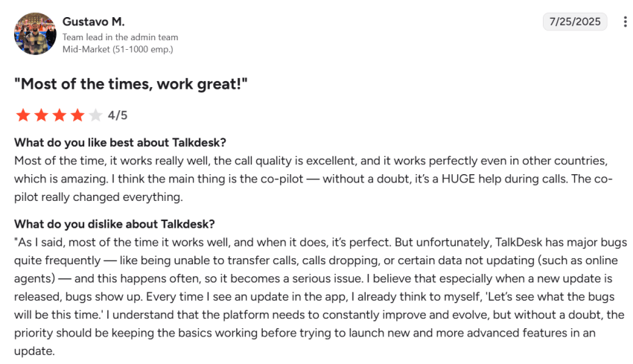This screenshot has width=633, height=364.
Task: Select the third red rating star
Action: [59, 115]
